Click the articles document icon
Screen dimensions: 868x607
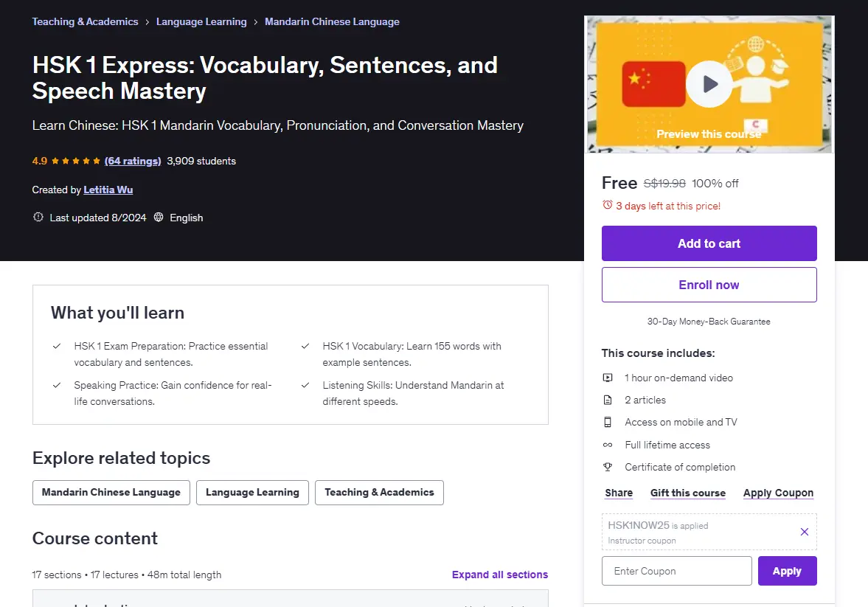(607, 400)
